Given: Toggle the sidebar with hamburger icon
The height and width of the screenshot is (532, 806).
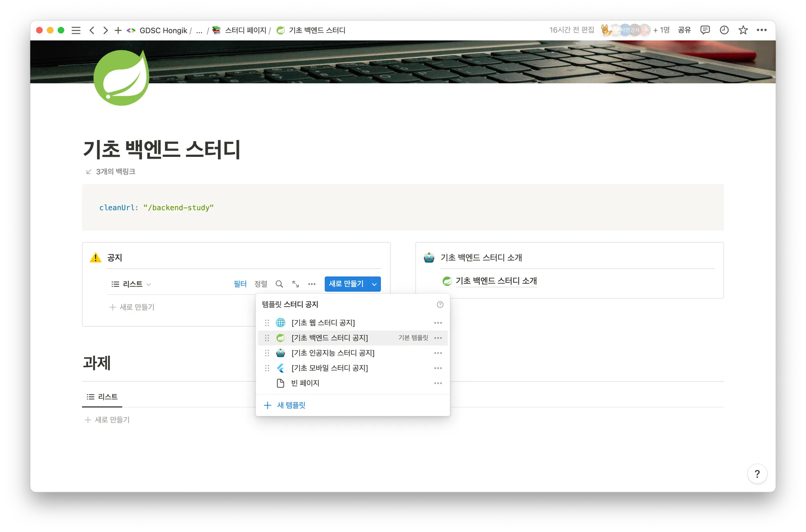Looking at the screenshot, I should [x=76, y=30].
